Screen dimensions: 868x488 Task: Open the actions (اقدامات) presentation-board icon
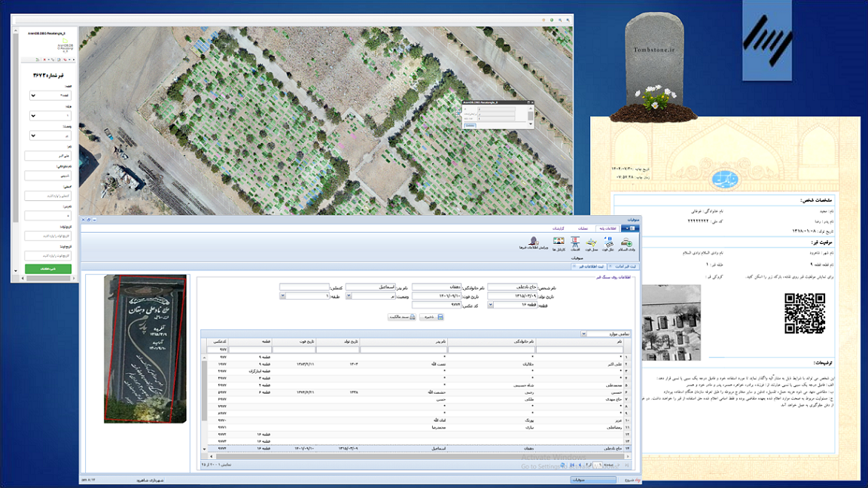(x=575, y=243)
